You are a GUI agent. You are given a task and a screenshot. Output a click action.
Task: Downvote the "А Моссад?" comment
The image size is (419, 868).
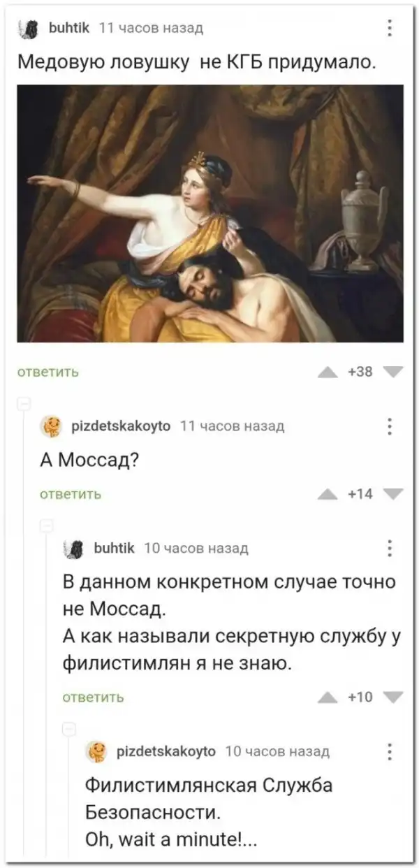click(393, 494)
